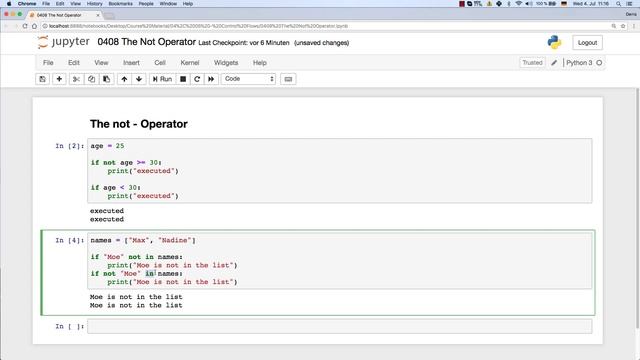Open the Kernel menu
This screenshot has height=360, width=640.
[190, 63]
